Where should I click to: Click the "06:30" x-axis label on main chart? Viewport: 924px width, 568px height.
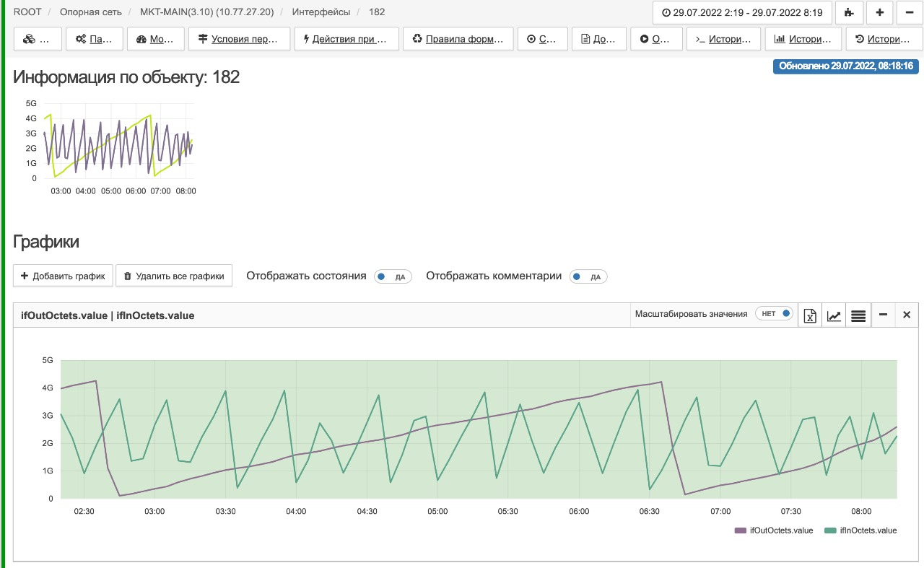(x=650, y=511)
